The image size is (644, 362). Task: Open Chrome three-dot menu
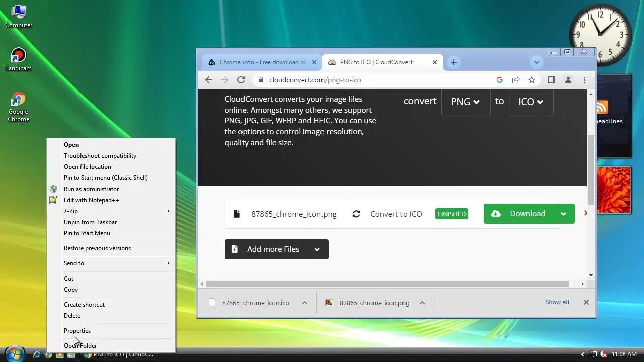584,80
